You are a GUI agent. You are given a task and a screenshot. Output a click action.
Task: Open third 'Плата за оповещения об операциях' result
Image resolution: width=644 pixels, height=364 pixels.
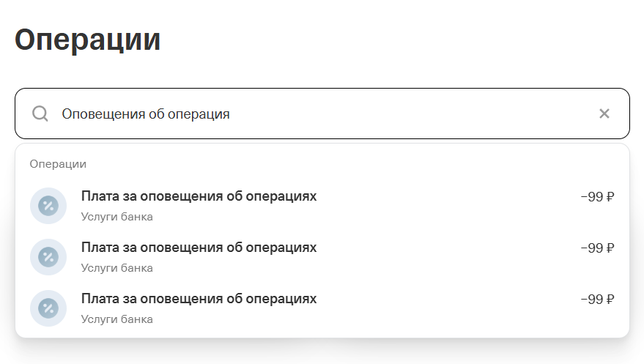coord(199,300)
